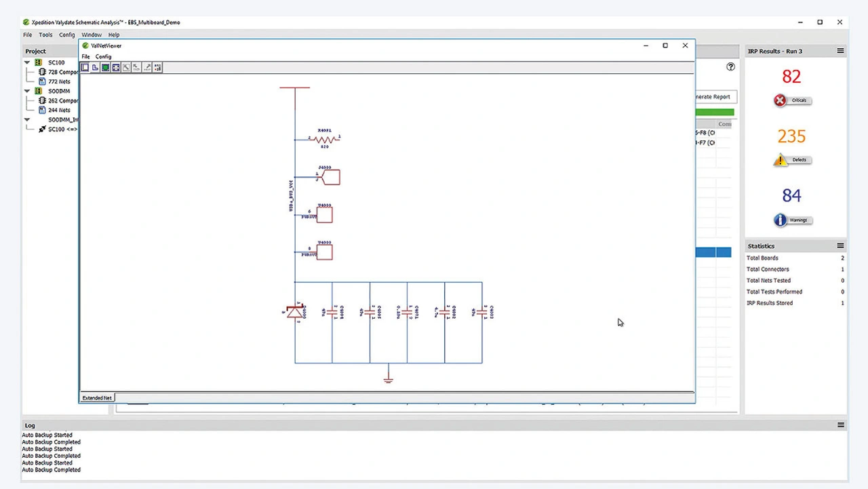Click the fit-to-window toolbar icon

click(116, 67)
